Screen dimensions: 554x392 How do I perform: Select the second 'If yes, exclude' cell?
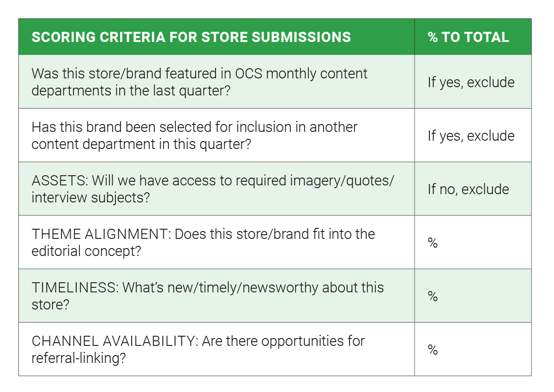pyautogui.click(x=471, y=136)
